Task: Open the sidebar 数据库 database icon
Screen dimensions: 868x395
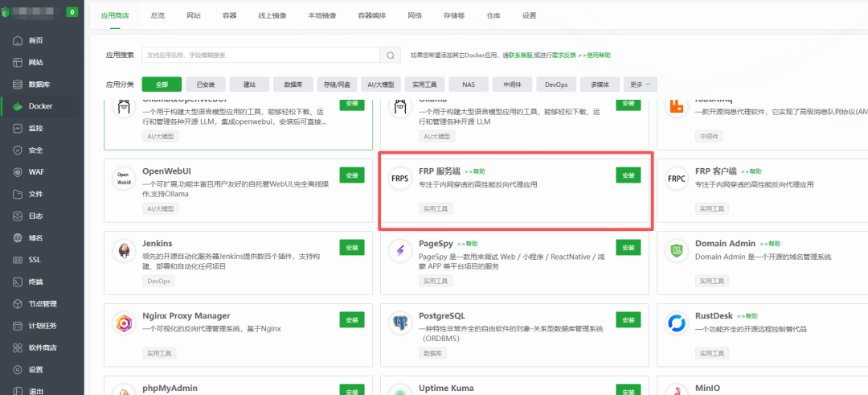Action: tap(17, 84)
